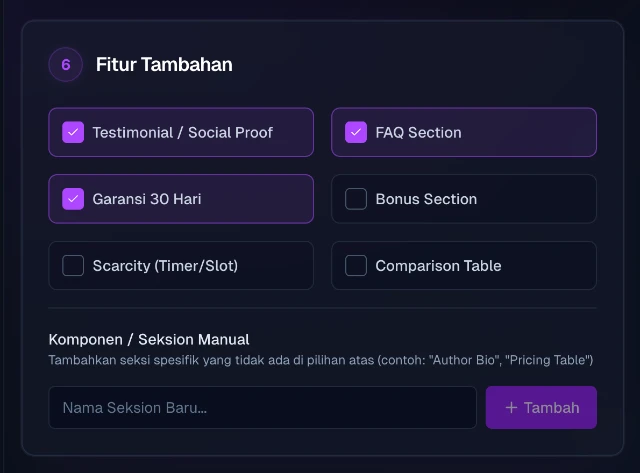Click the plus icon inside Tambah button
640x473 pixels.
point(512,408)
